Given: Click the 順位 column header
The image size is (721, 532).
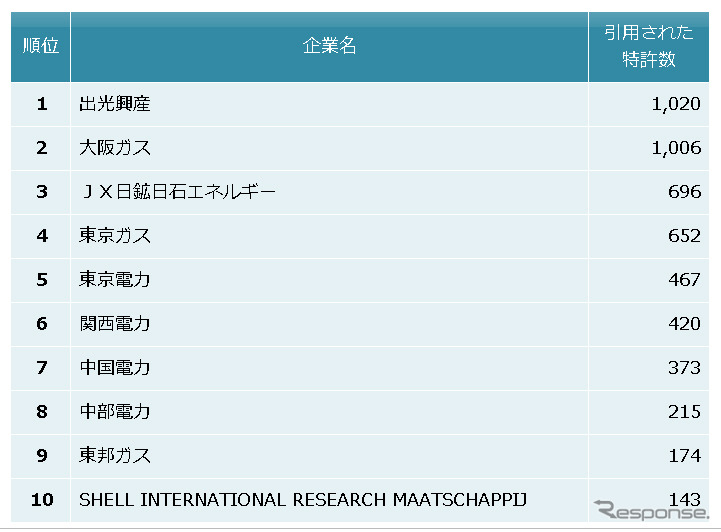Looking at the screenshot, I should coord(40,46).
